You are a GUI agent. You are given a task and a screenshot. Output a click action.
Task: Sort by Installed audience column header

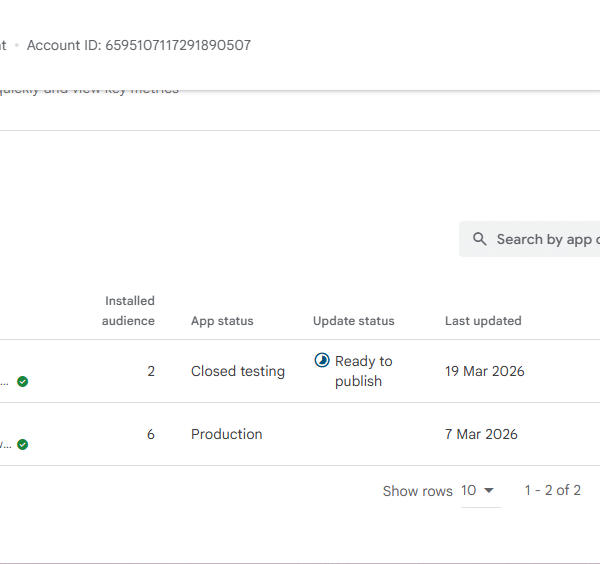pos(128,311)
